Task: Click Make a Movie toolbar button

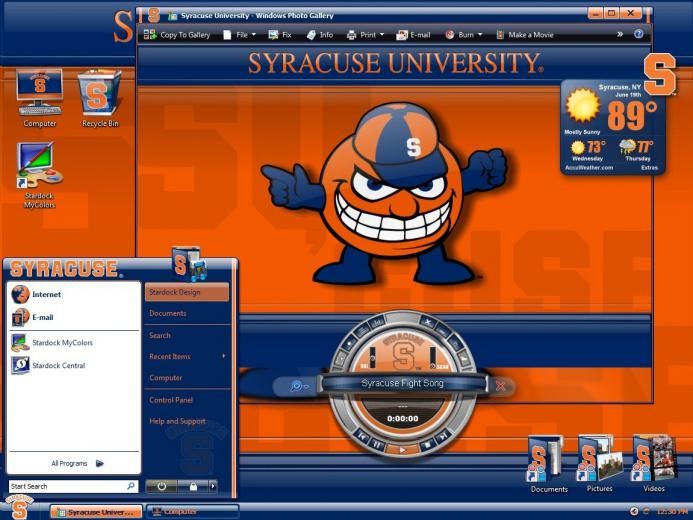Action: (525, 35)
